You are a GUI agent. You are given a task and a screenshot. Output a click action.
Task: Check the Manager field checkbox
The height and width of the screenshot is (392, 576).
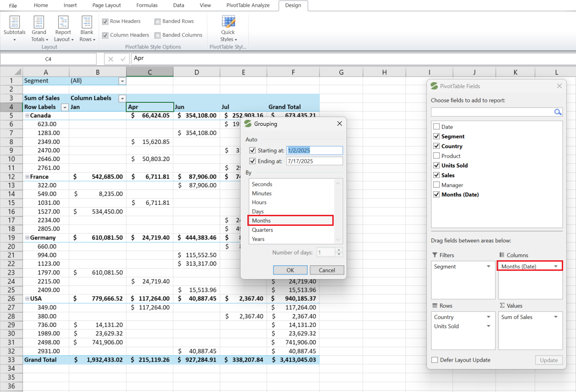[x=436, y=185]
